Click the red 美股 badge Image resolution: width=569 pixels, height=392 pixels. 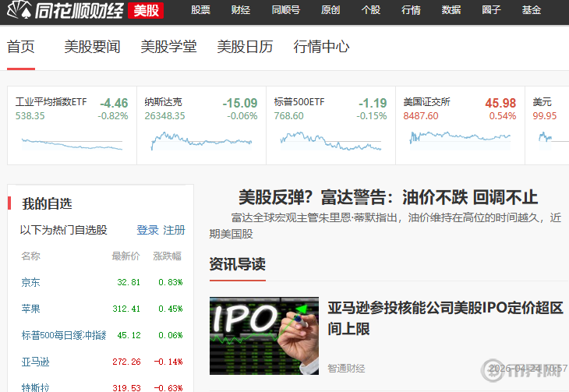click(x=146, y=10)
